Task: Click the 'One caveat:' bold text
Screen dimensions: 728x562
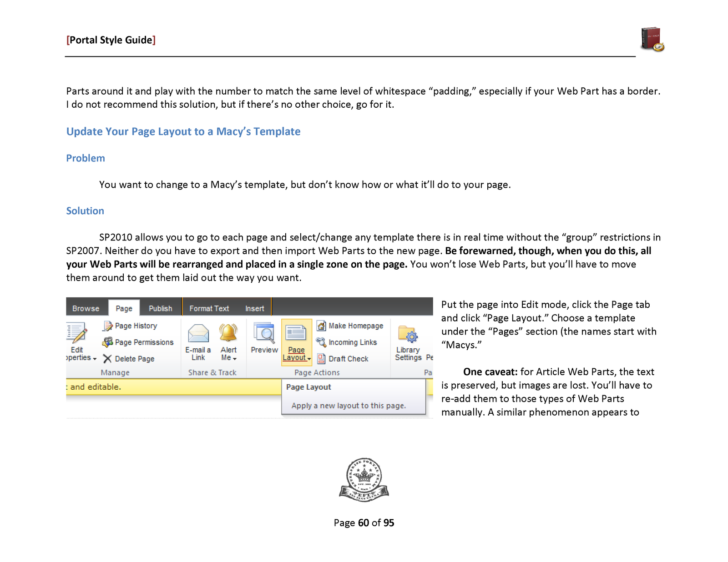Action: click(490, 372)
